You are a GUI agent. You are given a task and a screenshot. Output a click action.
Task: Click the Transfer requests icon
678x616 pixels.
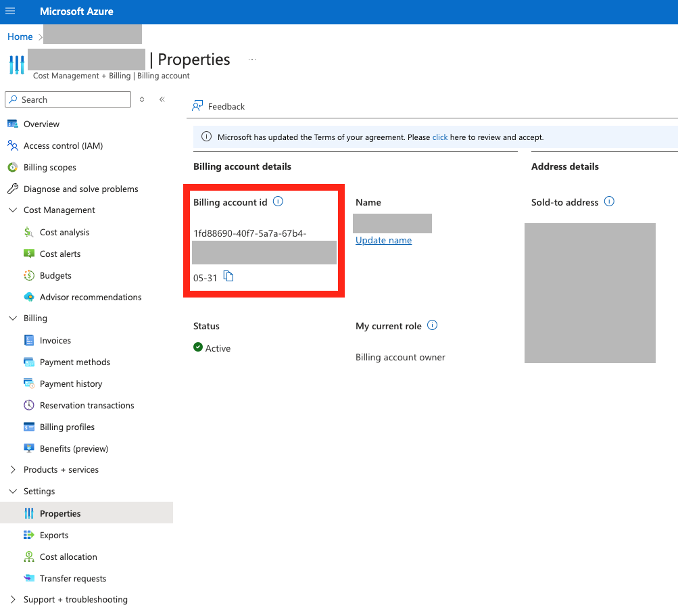tap(28, 578)
